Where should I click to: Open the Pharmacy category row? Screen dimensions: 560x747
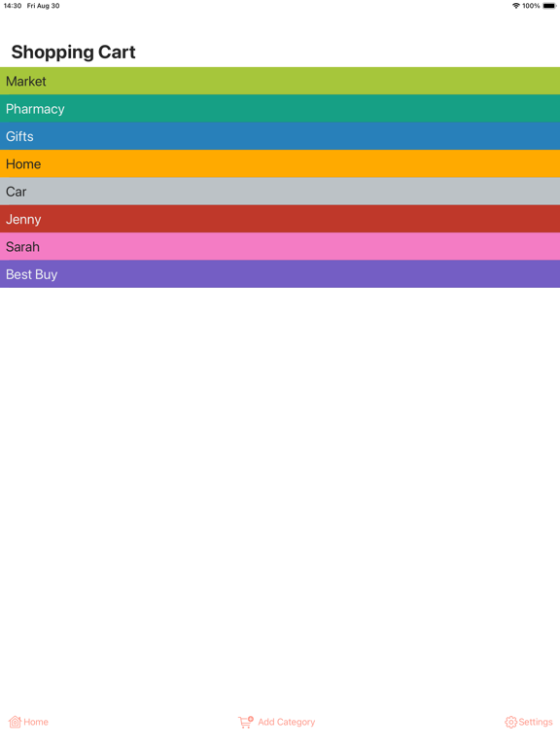[280, 109]
